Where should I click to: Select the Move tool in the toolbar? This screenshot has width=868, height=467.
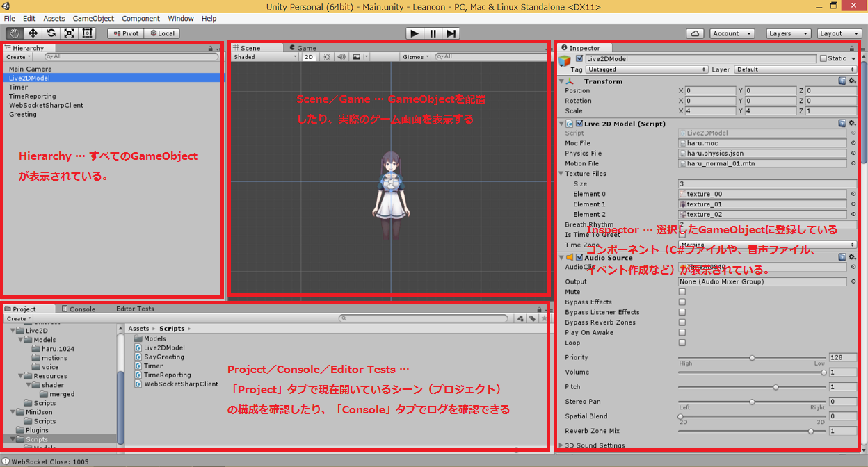[33, 33]
